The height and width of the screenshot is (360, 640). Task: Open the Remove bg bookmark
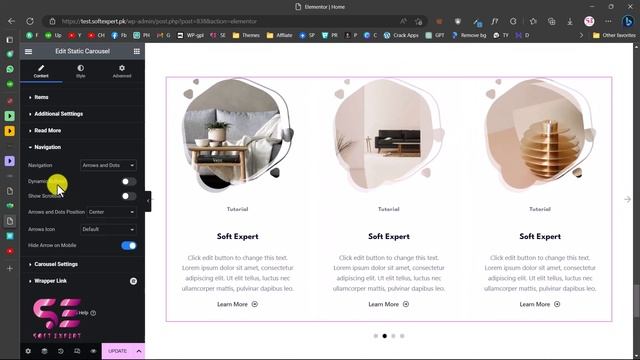coord(469,36)
